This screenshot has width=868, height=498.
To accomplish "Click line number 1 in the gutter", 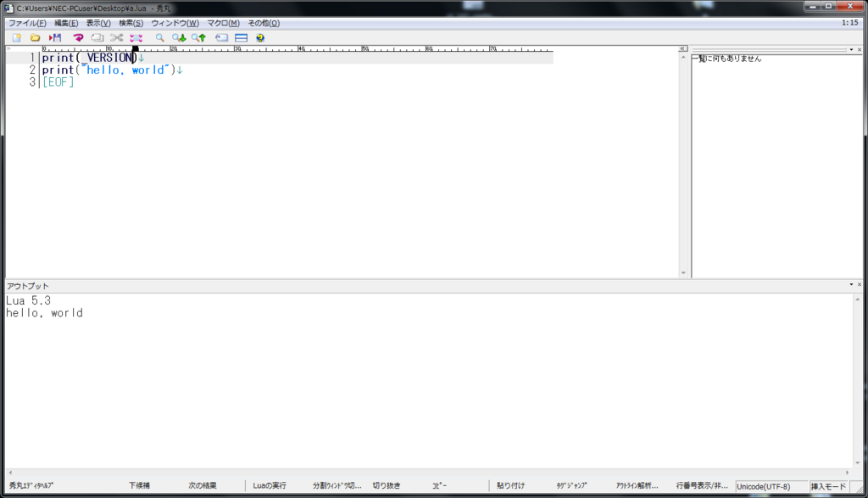I will click(32, 58).
